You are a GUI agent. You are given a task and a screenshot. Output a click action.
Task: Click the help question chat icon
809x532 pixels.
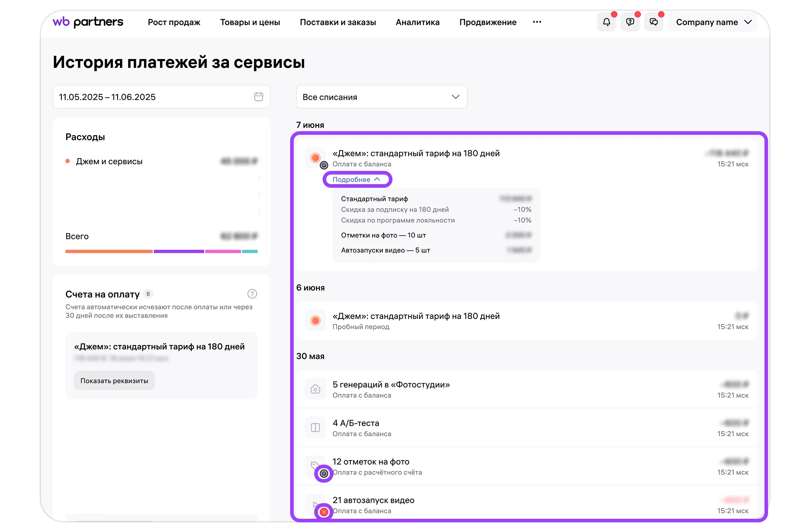[630, 22]
